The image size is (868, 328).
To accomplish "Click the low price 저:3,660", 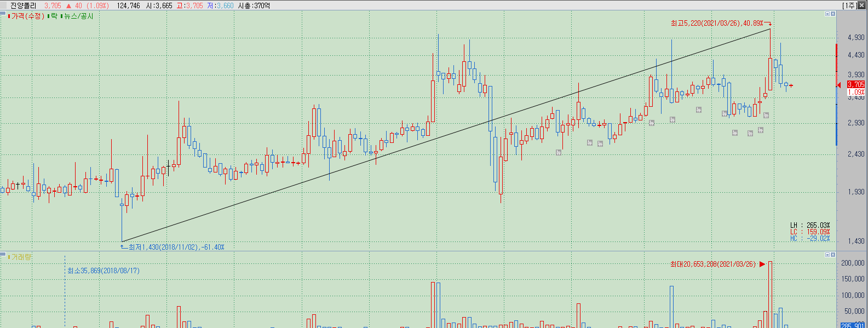I will pos(221,5).
